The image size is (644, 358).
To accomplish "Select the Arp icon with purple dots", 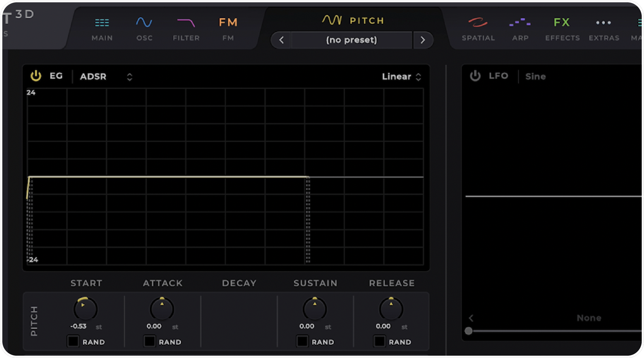I will (520, 22).
